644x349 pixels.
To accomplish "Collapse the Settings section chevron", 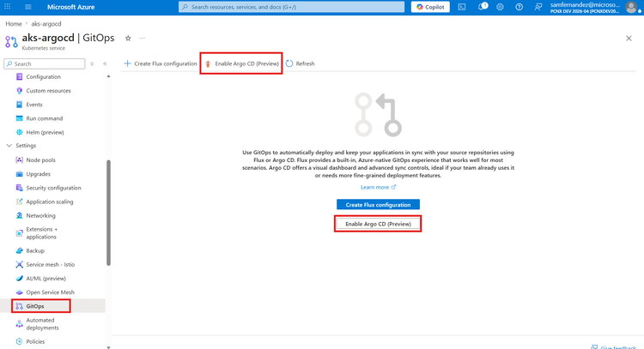I will coord(9,146).
